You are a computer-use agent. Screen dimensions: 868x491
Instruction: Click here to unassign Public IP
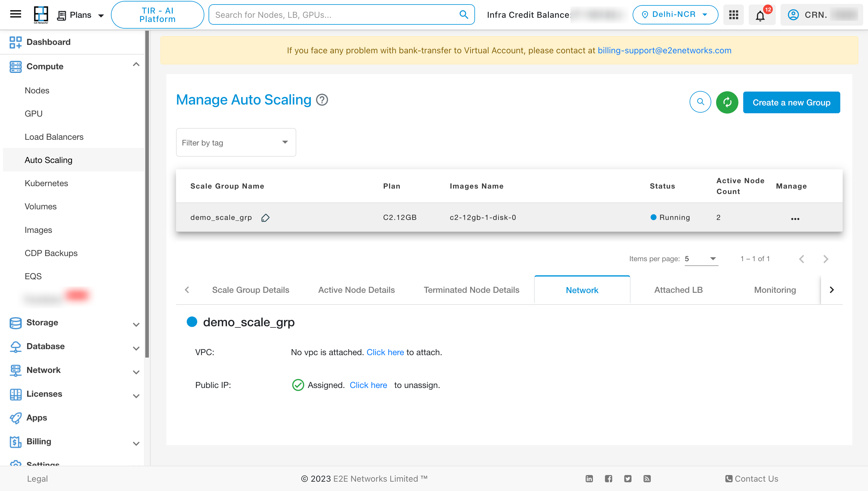click(x=368, y=386)
